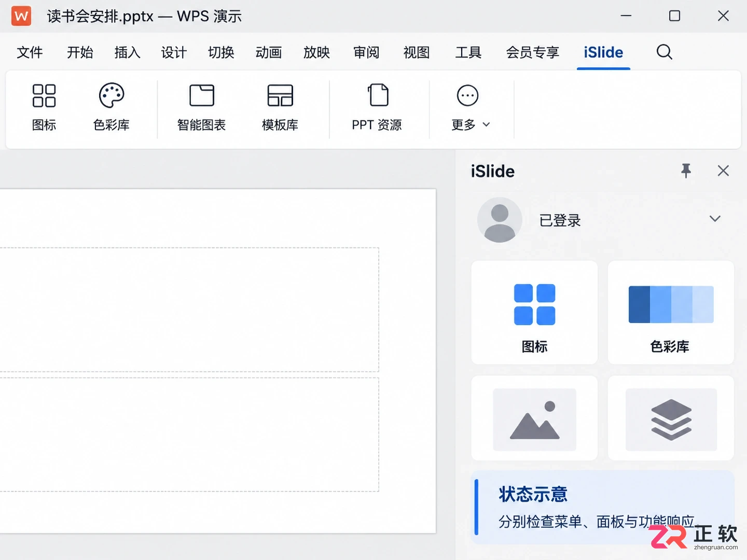The height and width of the screenshot is (560, 747).
Task: Open the 模板库 template library
Action: [x=280, y=108]
